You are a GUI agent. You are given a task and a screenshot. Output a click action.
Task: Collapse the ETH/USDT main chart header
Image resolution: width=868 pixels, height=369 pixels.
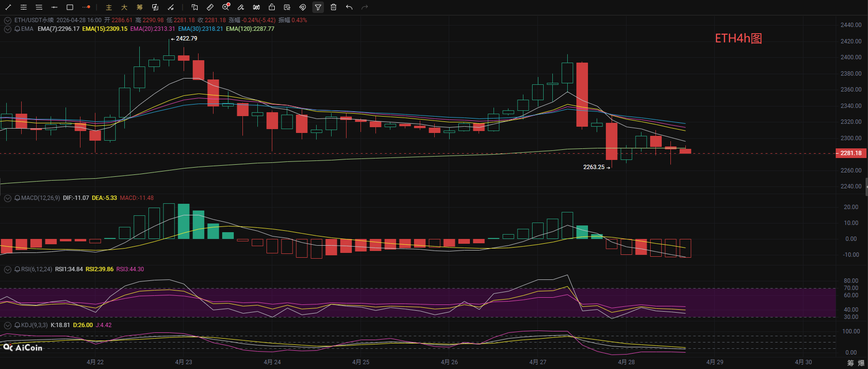pos(8,20)
